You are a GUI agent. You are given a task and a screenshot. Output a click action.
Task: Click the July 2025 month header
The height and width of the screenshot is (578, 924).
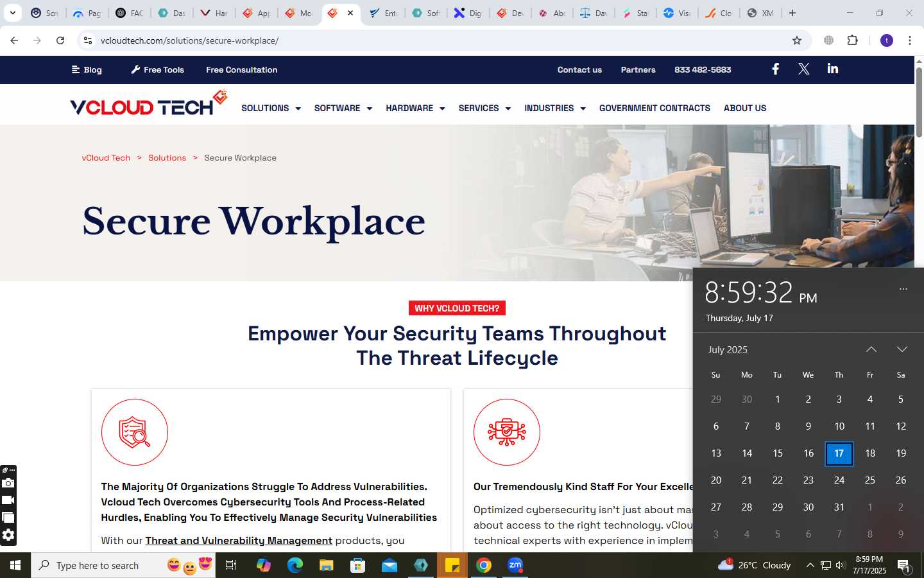(728, 349)
